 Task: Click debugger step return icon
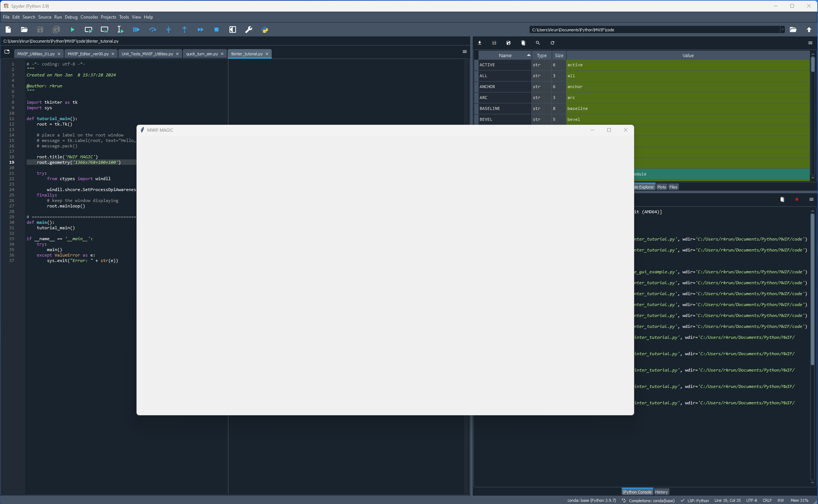coord(184,29)
